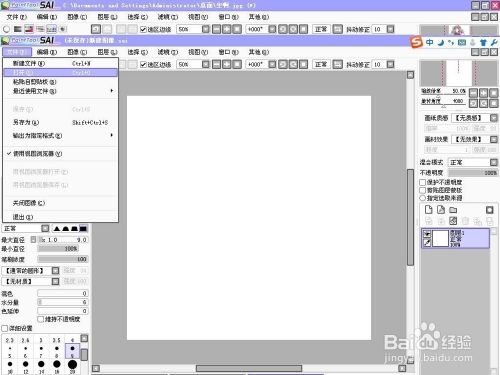The width and height of the screenshot is (500, 375).
Task: Click zoom out icon in front window toolbar
Action: tap(216, 64)
